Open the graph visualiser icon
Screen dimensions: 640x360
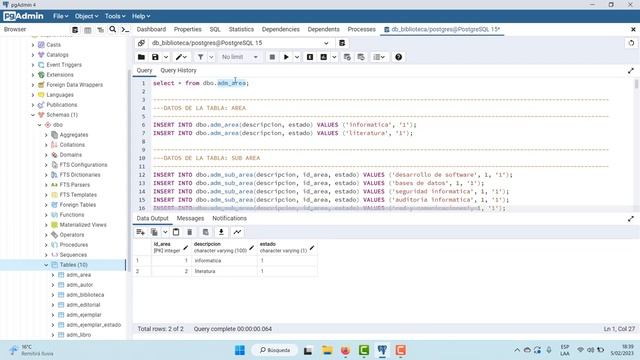tap(237, 232)
